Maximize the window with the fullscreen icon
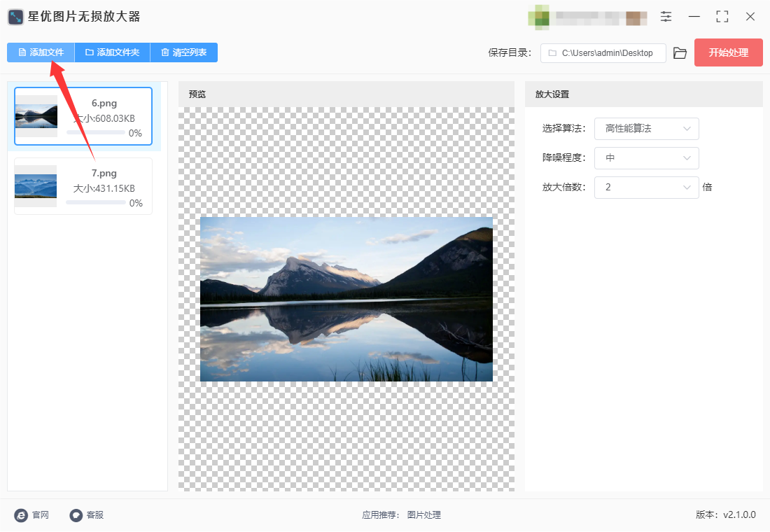The image size is (770, 532). click(722, 17)
